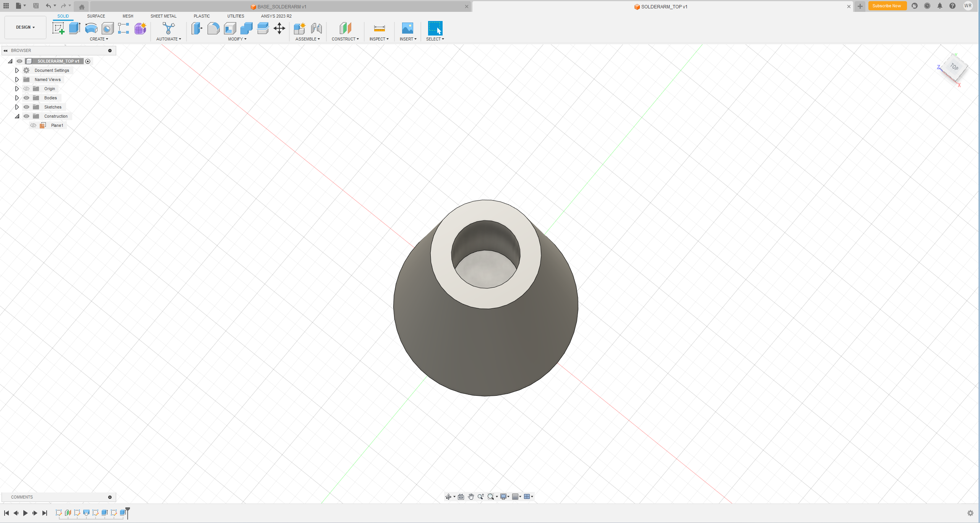The width and height of the screenshot is (980, 523).
Task: Hide the Sketches folder
Action: pyautogui.click(x=26, y=107)
